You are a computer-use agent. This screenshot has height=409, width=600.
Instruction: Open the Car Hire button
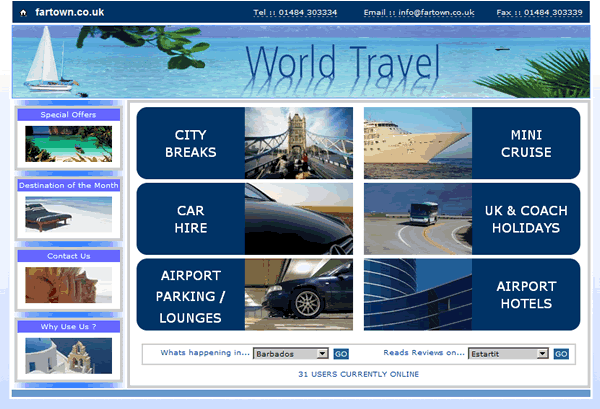pyautogui.click(x=191, y=219)
